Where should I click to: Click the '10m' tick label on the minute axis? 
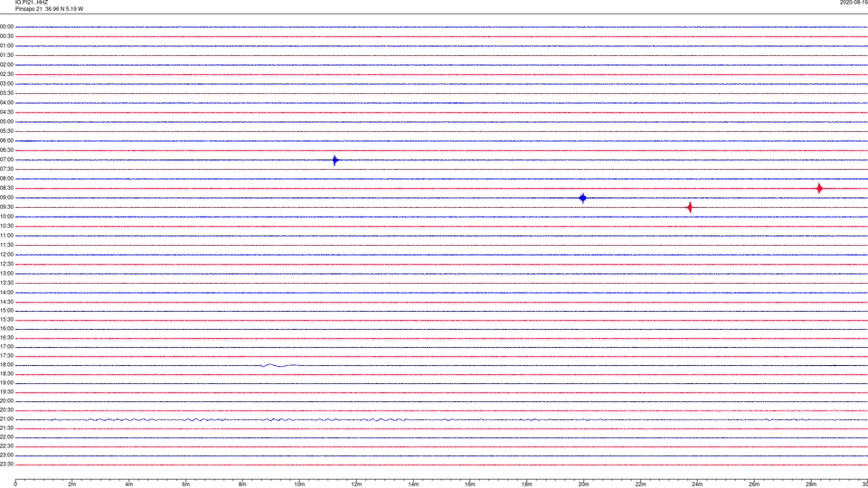299,484
